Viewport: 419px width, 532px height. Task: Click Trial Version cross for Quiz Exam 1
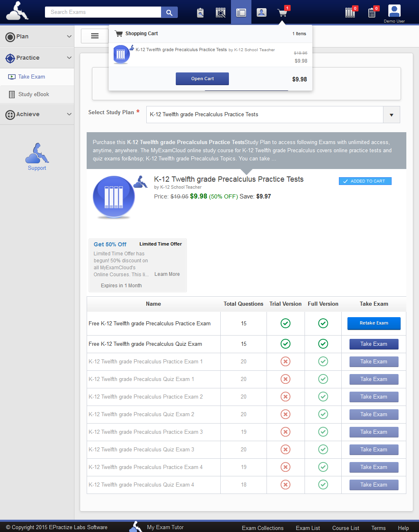click(x=285, y=379)
